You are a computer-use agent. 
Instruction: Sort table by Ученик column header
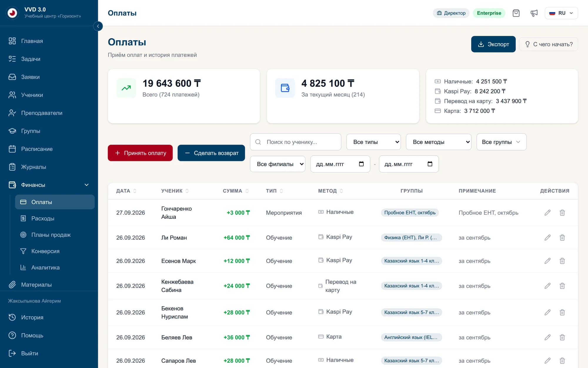[x=175, y=191]
